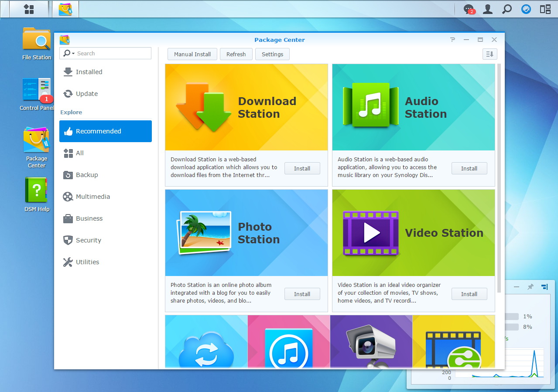Viewport: 558px width, 392px height.
Task: Click the Manual Install button
Action: 192,54
